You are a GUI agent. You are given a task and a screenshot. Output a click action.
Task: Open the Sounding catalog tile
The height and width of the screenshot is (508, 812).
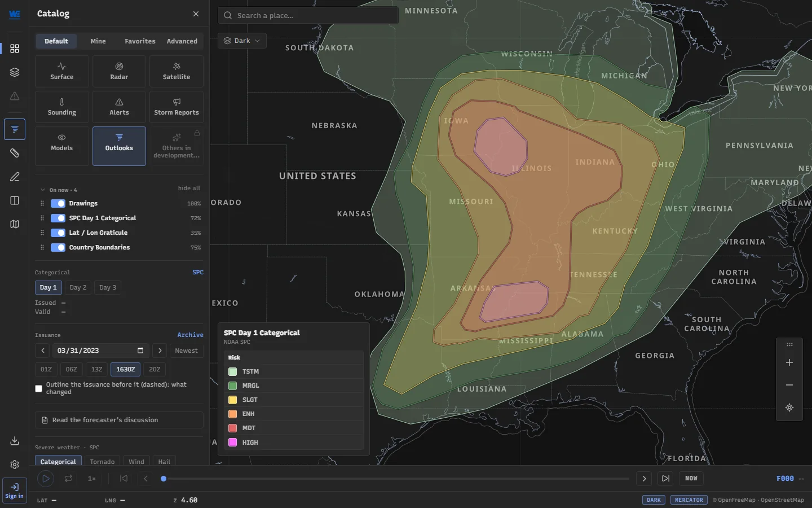coord(62,107)
